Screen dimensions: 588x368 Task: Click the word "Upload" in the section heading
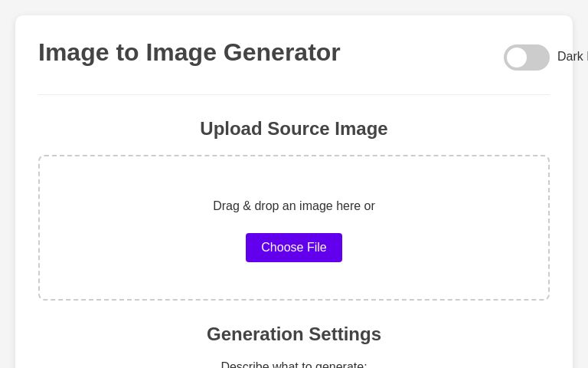coord(230,129)
